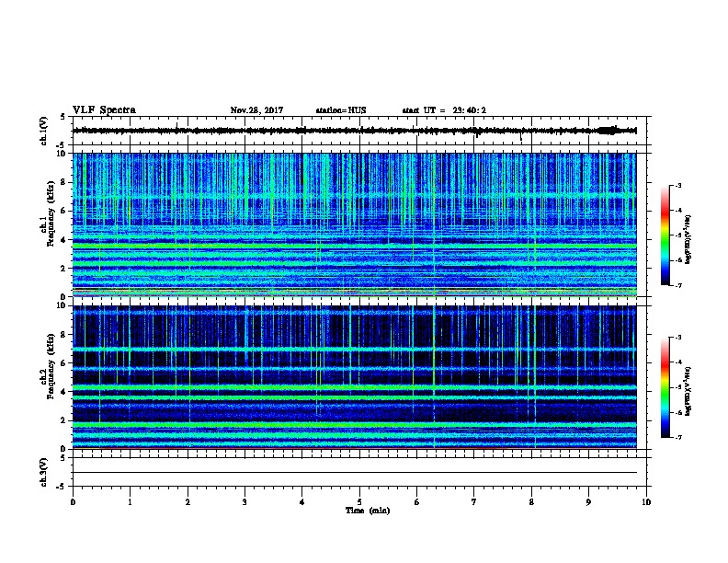This screenshot has width=728, height=563.
Task: Click the '-3' value atop ch.1 color bar
Action: click(x=677, y=185)
